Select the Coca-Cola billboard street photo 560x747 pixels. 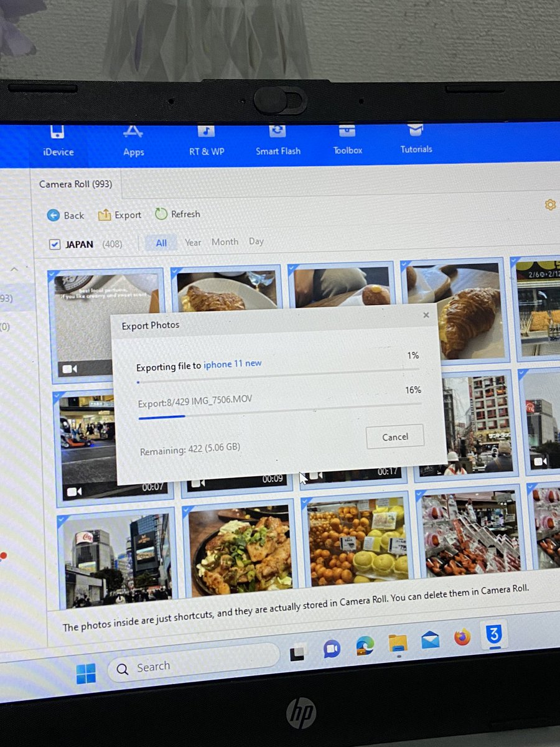pos(116,559)
